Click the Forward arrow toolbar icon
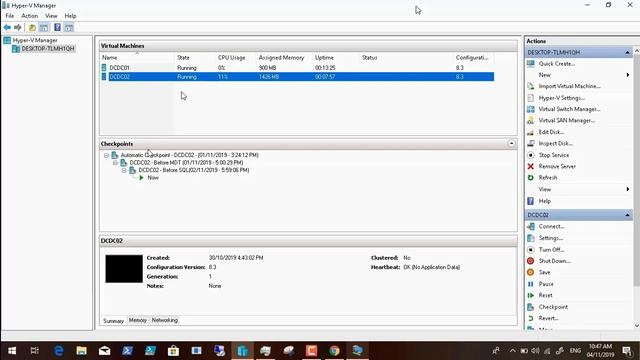This screenshot has width=640, height=360. (x=18, y=27)
